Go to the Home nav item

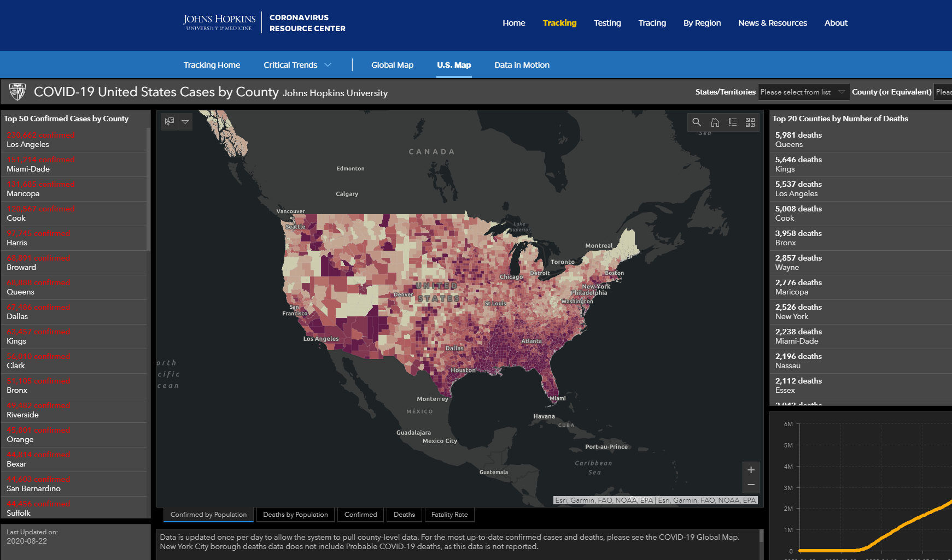click(514, 23)
